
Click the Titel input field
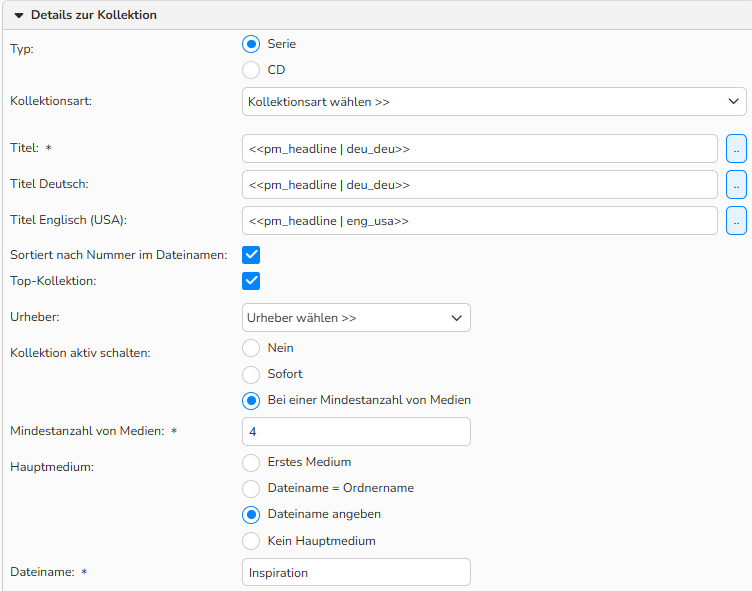pos(480,149)
